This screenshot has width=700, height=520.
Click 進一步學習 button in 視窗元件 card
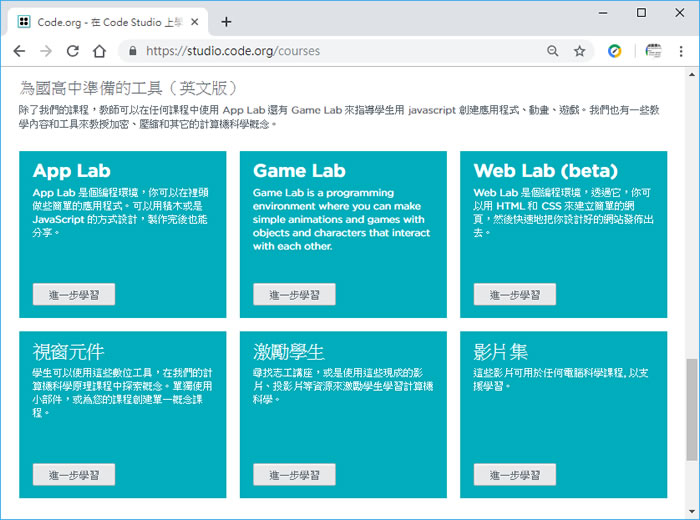click(x=74, y=475)
